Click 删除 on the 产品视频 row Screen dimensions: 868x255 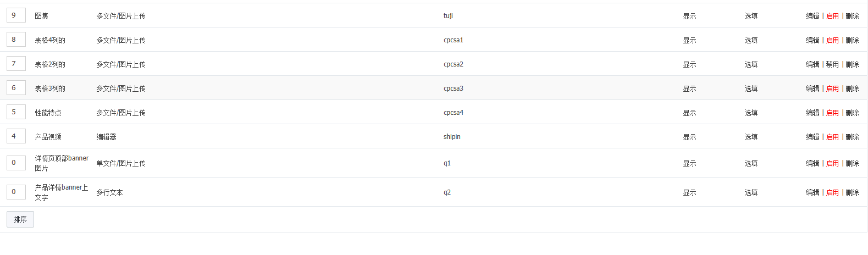852,137
